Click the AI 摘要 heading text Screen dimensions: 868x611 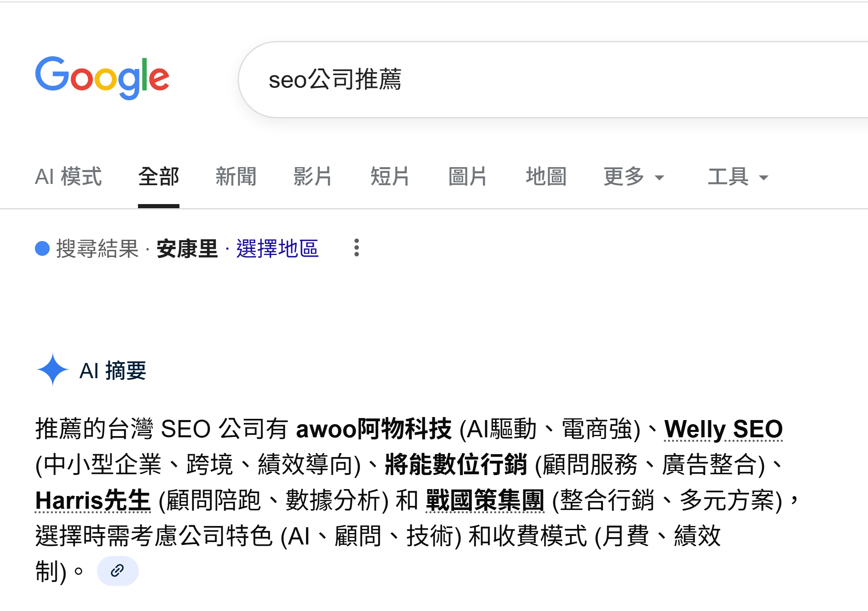(x=113, y=370)
